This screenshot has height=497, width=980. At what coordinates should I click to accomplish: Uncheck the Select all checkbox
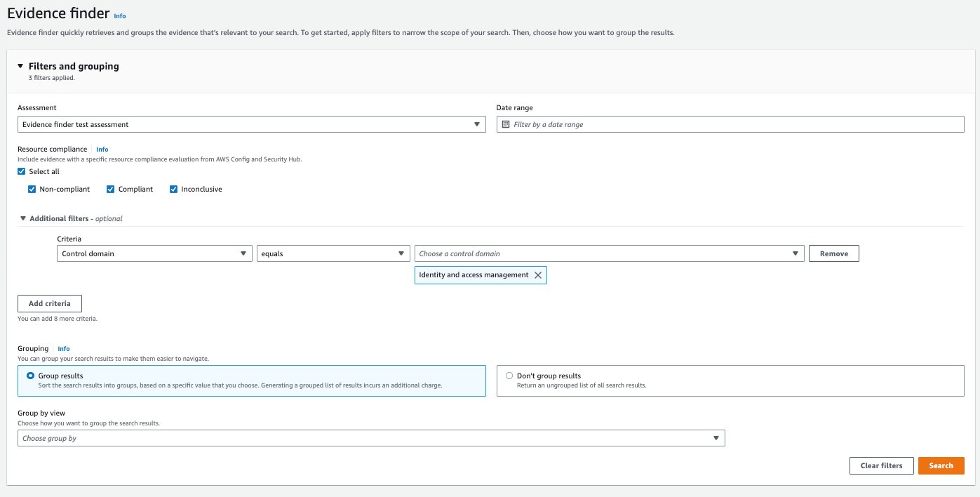click(21, 171)
